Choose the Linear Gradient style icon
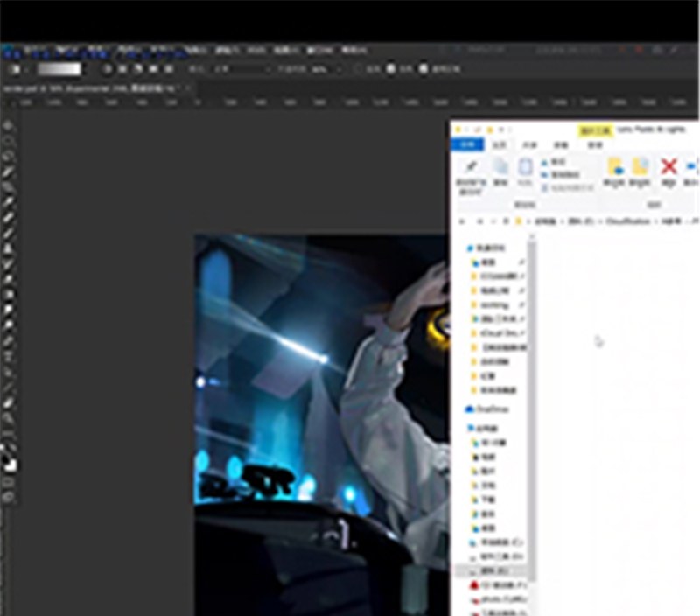This screenshot has height=616, width=700. 108,69
